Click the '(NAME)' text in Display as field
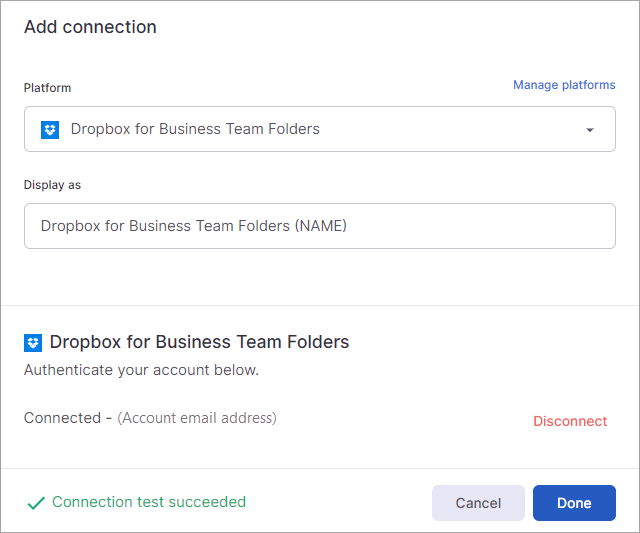640x533 pixels. [x=320, y=226]
